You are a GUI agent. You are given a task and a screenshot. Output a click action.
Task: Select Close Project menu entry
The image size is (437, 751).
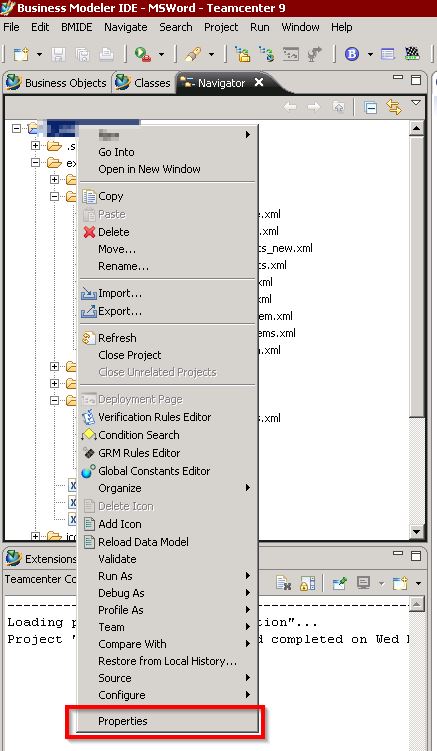167,355
